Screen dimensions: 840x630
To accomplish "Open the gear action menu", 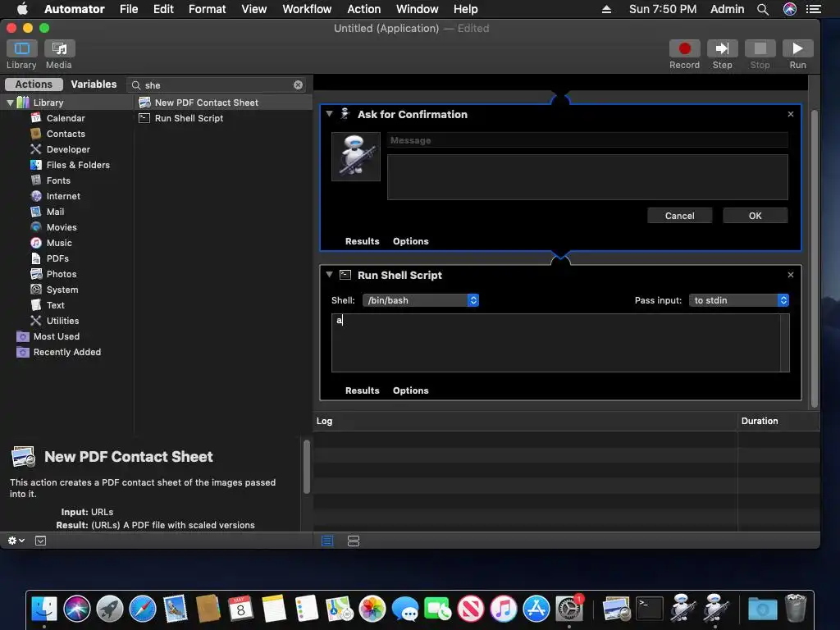I will (16, 541).
